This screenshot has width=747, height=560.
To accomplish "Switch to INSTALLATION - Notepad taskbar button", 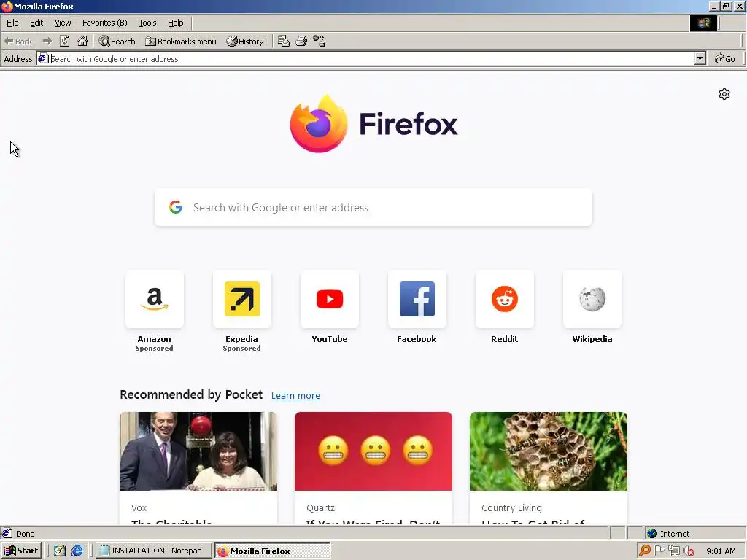I will click(154, 551).
